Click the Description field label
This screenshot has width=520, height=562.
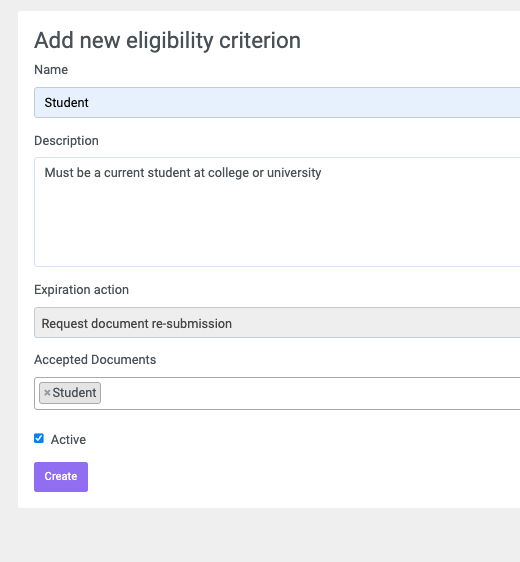(66, 141)
